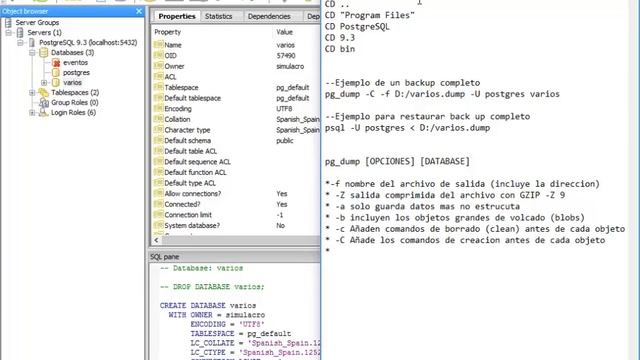This screenshot has width=640, height=360.
Task: Open the Dependencies tab
Action: click(269, 16)
